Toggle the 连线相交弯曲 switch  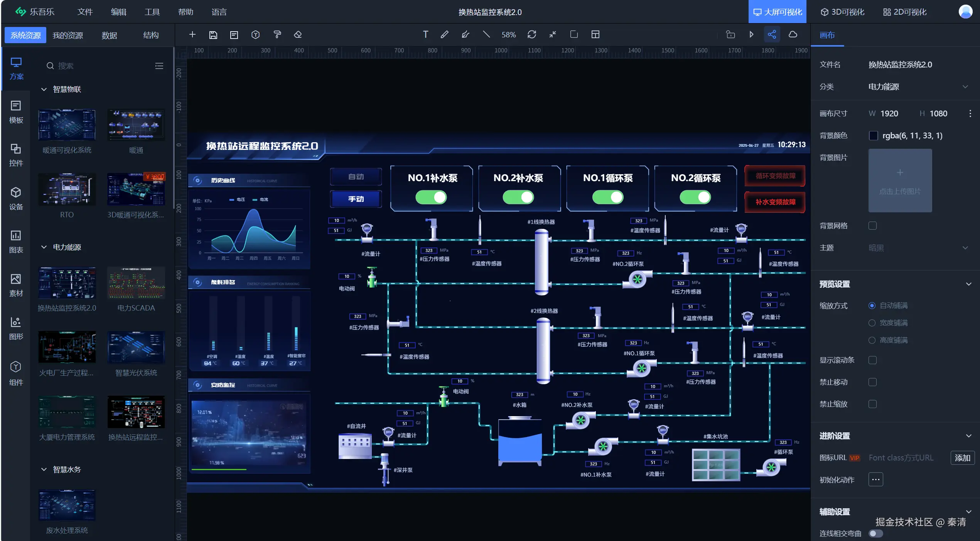click(x=875, y=533)
